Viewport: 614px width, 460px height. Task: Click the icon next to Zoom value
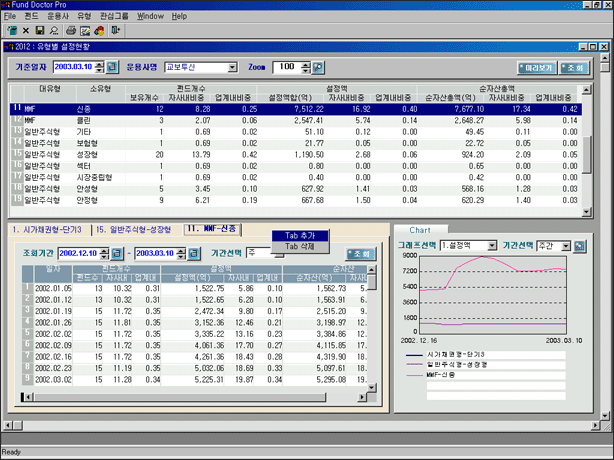pyautogui.click(x=318, y=67)
